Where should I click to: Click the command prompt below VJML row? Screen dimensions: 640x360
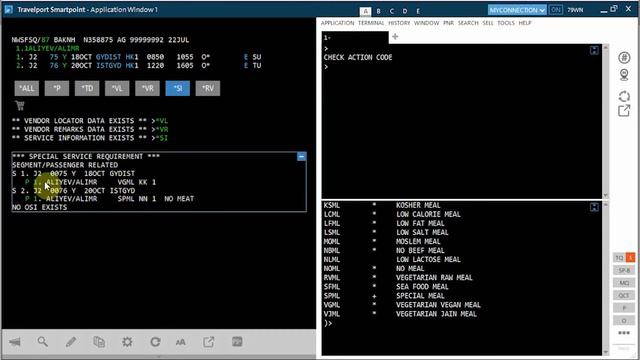[x=328, y=323]
